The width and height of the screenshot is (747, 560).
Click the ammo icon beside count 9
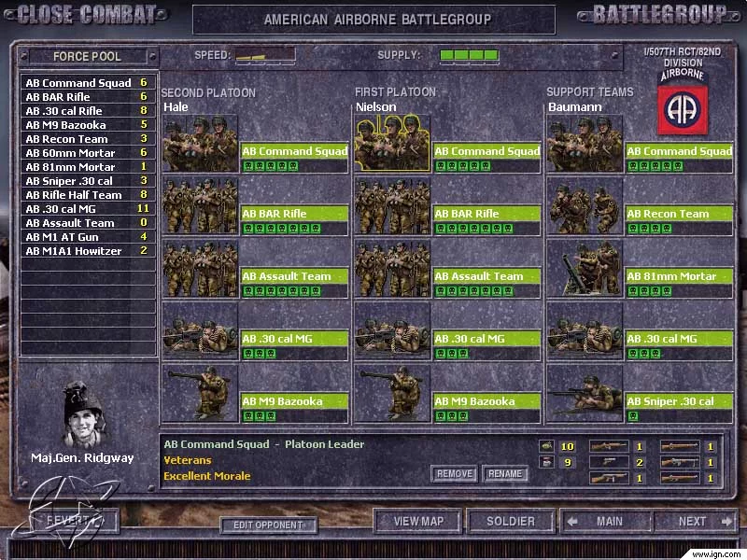(546, 462)
